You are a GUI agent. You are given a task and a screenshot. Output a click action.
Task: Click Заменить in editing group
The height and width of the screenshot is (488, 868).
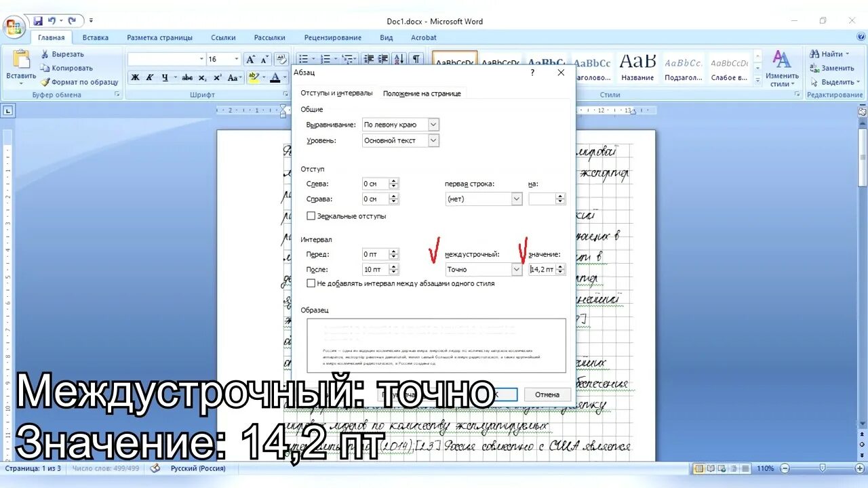pos(831,68)
